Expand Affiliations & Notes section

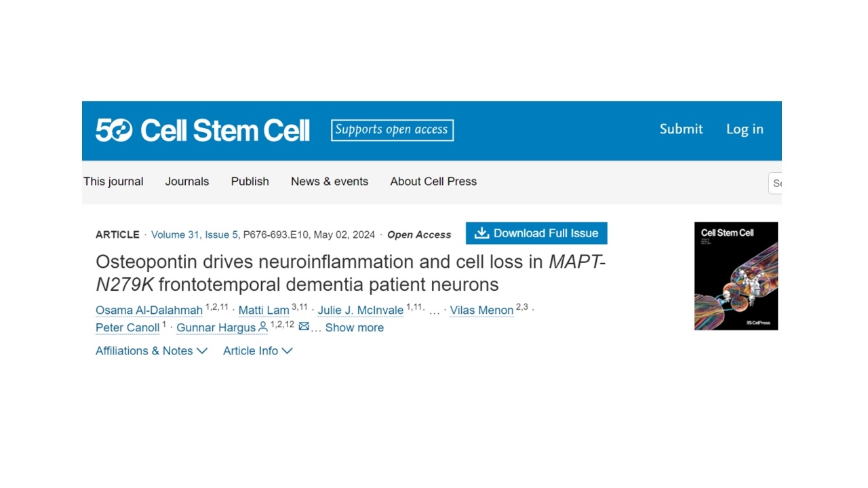151,350
